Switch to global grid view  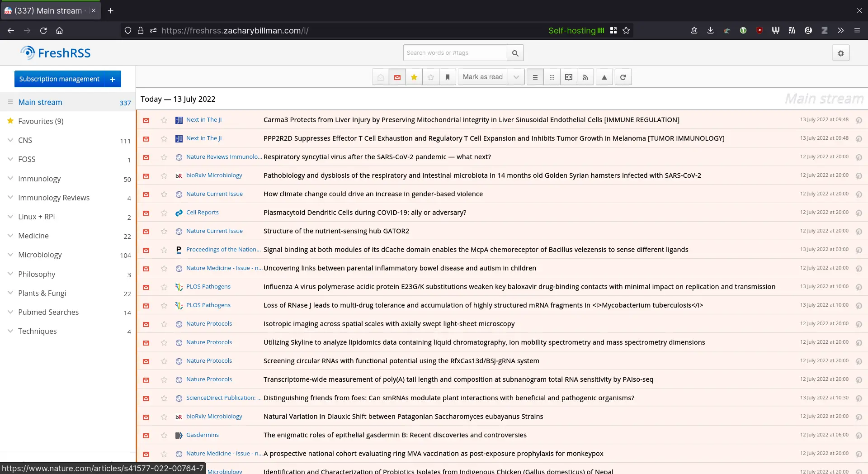tap(552, 77)
